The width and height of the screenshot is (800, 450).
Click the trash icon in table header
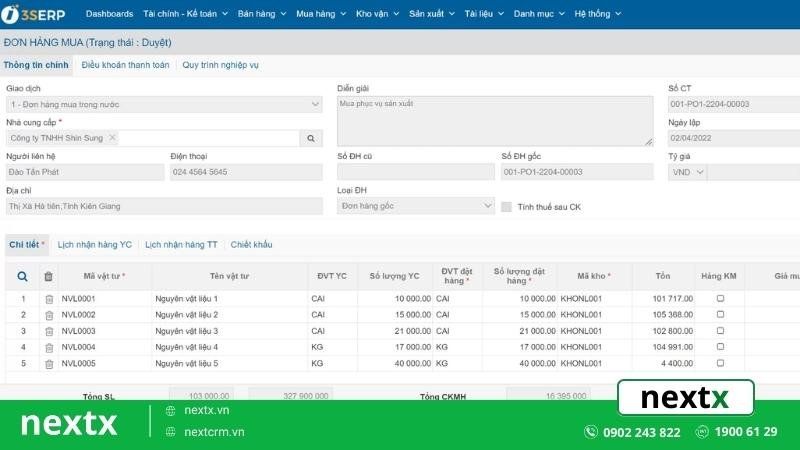click(x=48, y=276)
